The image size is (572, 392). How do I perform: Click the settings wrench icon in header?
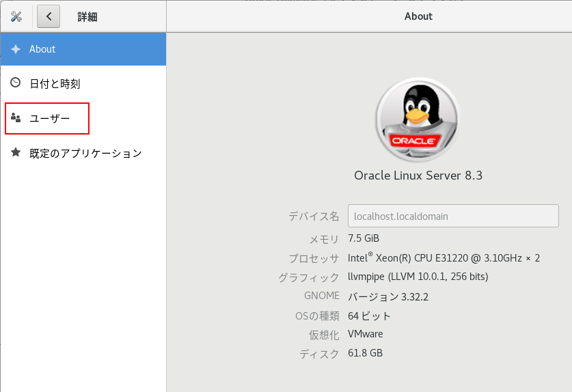coord(16,16)
